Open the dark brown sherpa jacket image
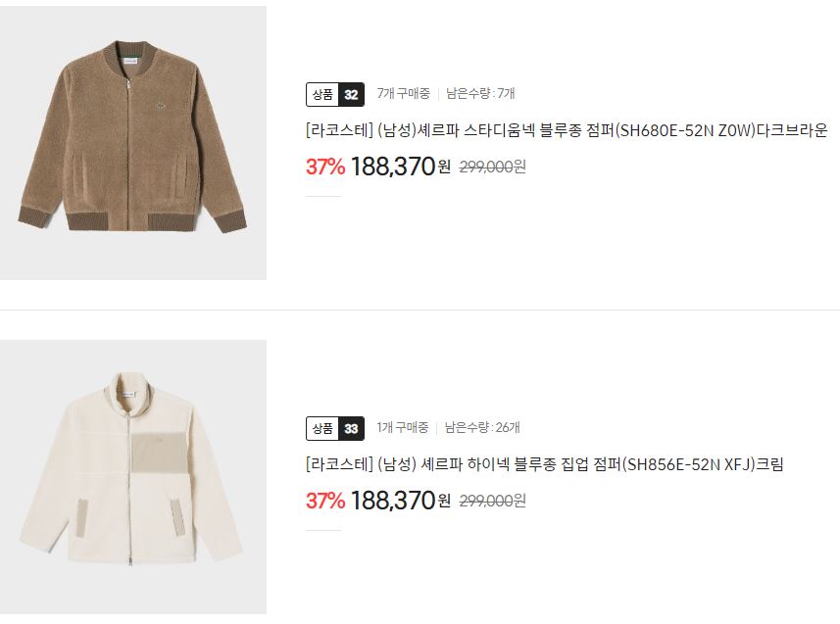Viewport: 840px width, 624px height. 133,143
